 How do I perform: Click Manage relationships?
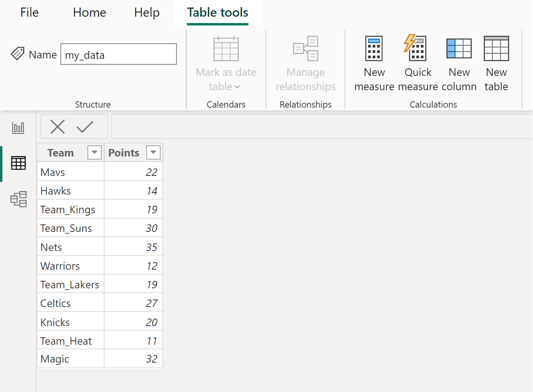click(305, 64)
